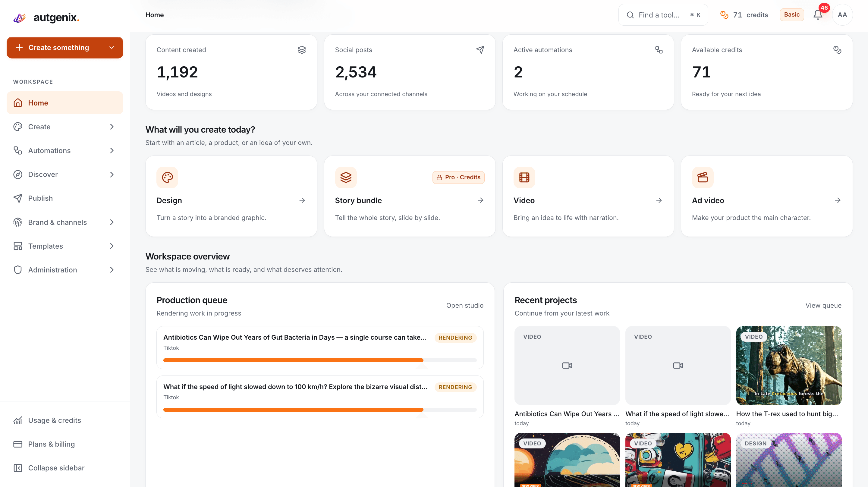Screen dimensions: 868x487
Task: Click the plus icon in Create something
Action: click(x=19, y=48)
